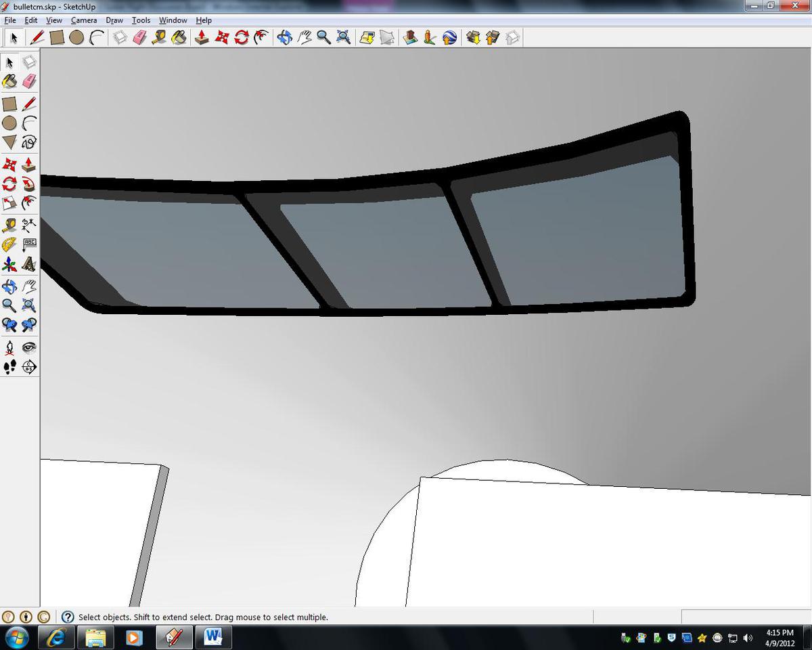Screen dimensions: 812x650
Task: Open the File menu
Action: pyautogui.click(x=10, y=20)
